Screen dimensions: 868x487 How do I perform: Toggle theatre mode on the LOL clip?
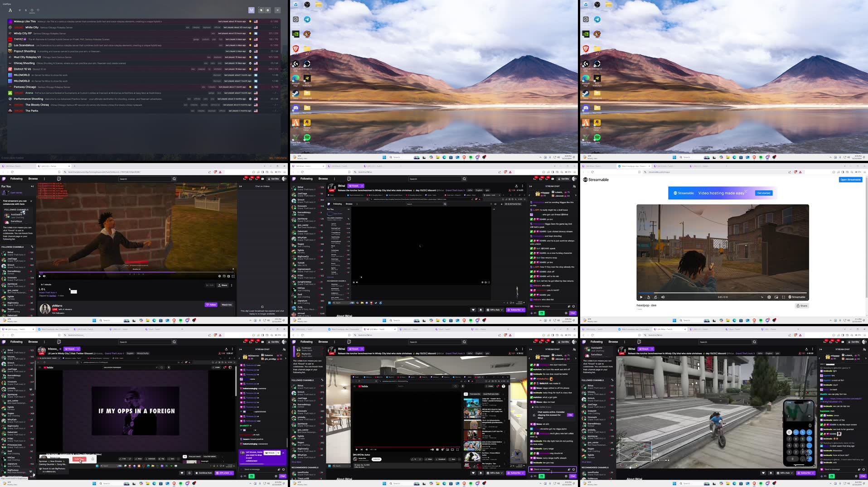[228, 276]
